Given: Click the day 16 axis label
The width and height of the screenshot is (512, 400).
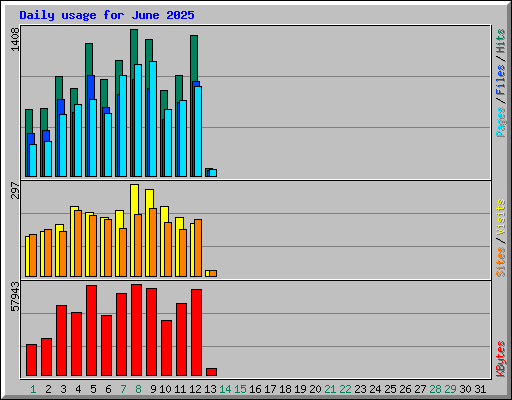Looking at the screenshot, I should [x=255, y=389].
